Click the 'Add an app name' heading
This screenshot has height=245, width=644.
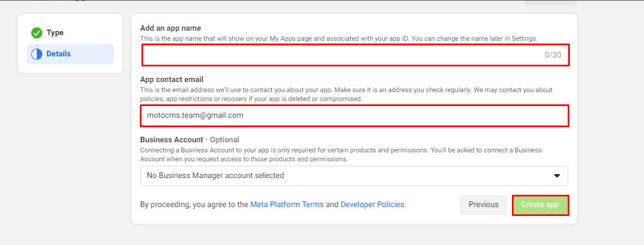coord(170,28)
